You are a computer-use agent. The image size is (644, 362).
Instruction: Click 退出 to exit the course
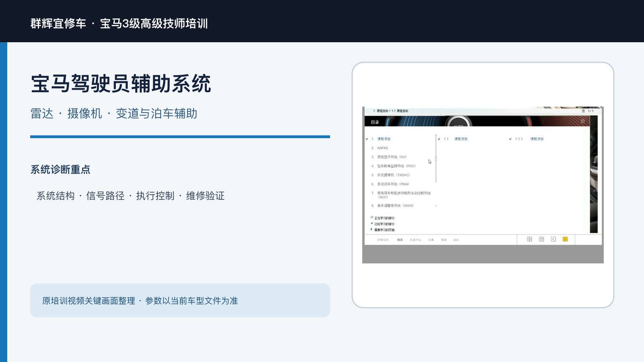(456, 240)
